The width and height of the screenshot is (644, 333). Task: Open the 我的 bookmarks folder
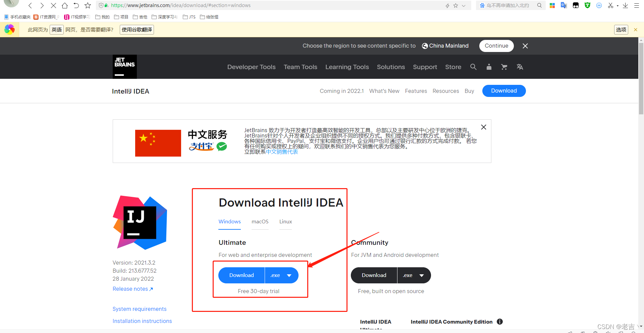[x=102, y=17]
